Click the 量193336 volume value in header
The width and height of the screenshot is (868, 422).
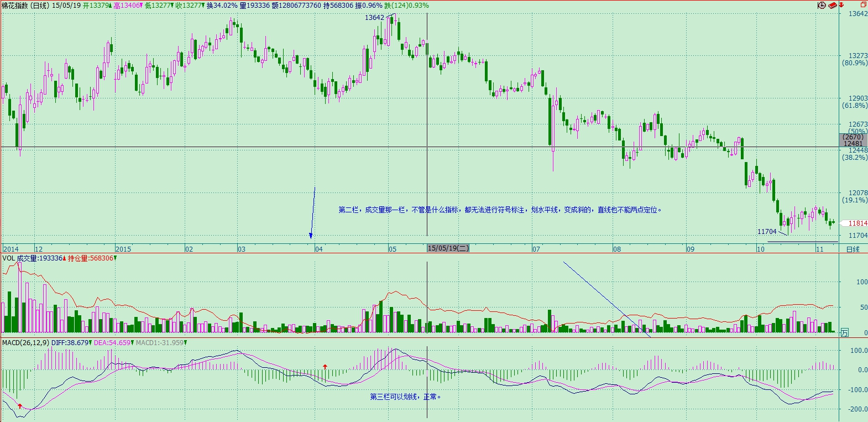tap(255, 5)
